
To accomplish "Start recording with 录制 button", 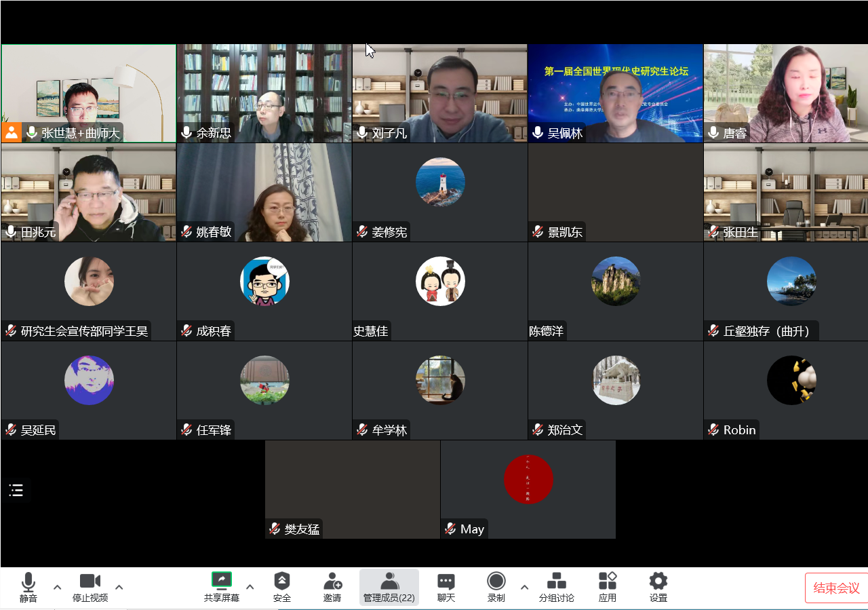I will coord(496,582).
